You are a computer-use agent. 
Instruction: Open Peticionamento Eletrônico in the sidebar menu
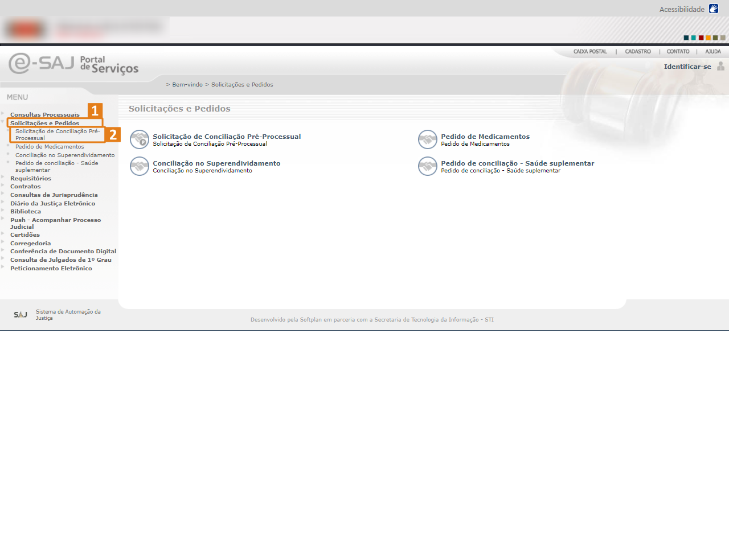51,269
